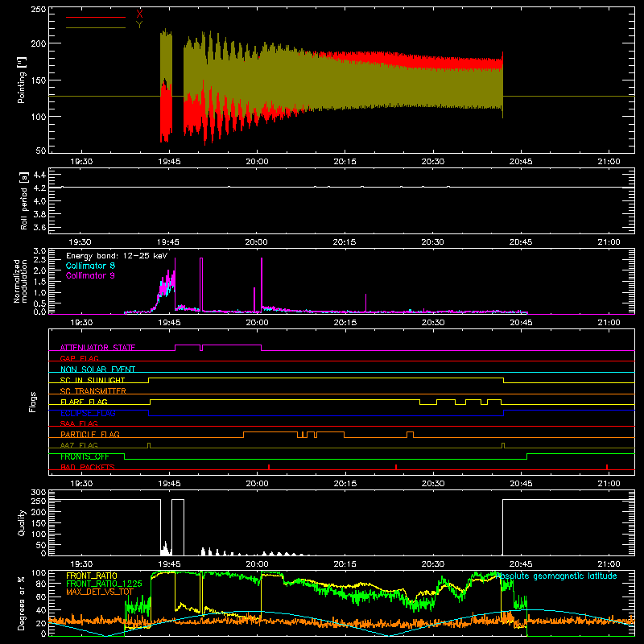Screen dimensions: 644x644
Task: Click the olive Y legend line sample
Action: 95,28
